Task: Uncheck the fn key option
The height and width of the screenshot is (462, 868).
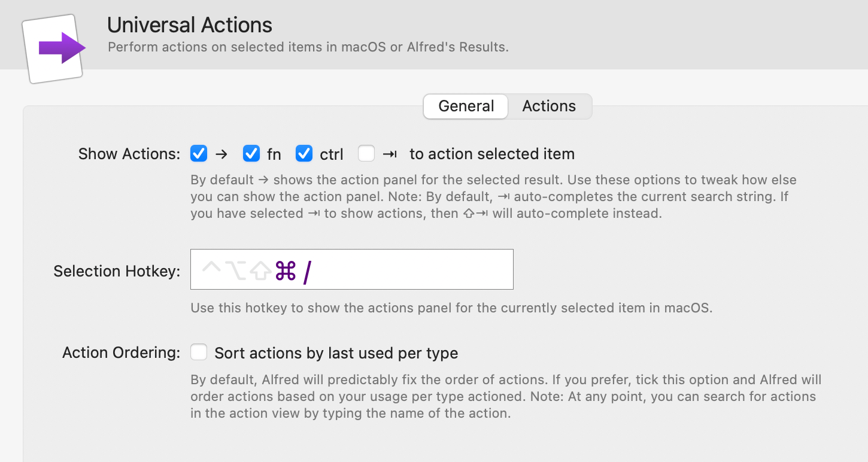Action: (251, 153)
